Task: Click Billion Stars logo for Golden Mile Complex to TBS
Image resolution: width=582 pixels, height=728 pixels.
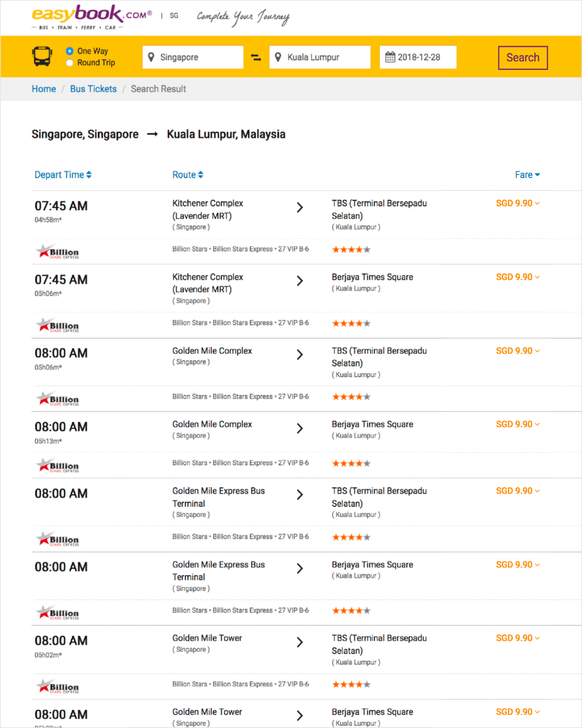Action: pos(57,399)
